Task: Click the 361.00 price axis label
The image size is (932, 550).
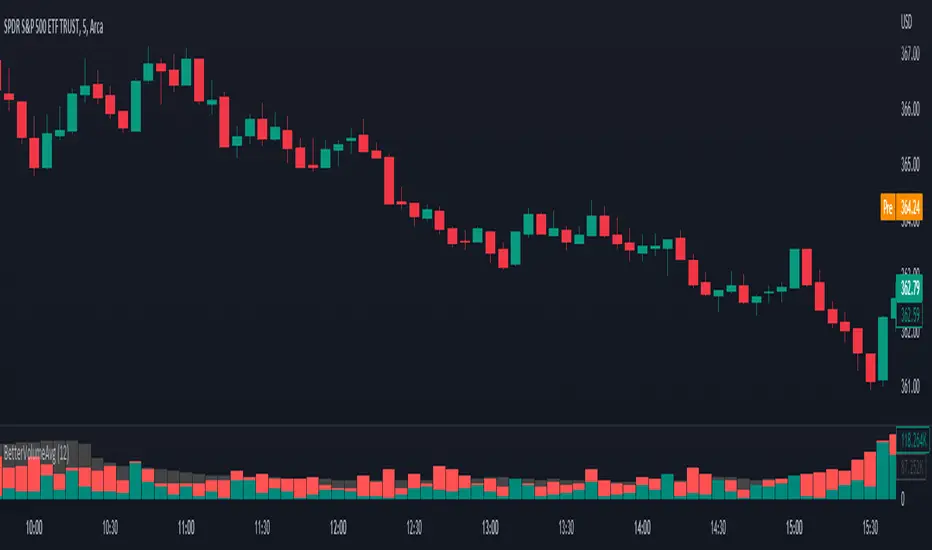Action: [910, 386]
